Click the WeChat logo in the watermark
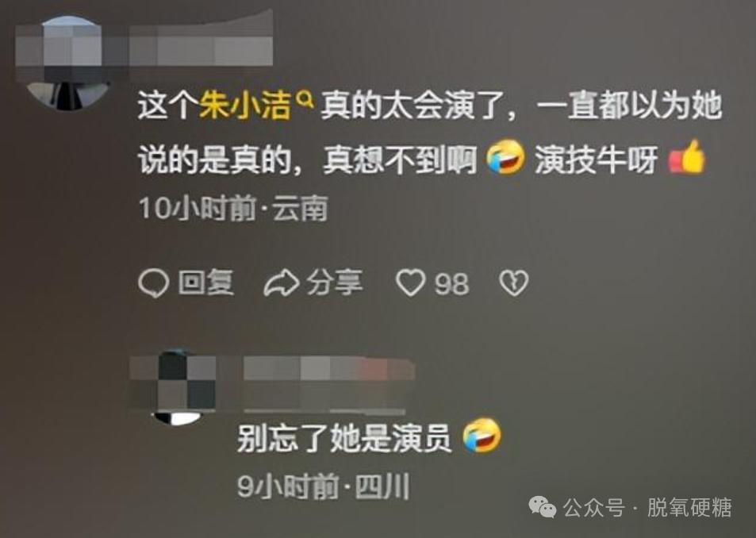Screen dimensions: 756x538 [x=543, y=507]
